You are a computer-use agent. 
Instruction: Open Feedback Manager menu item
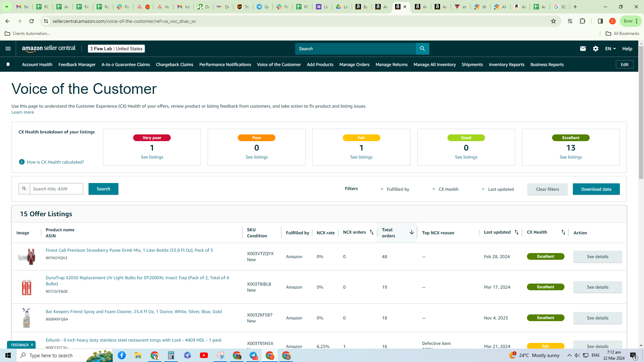click(x=77, y=64)
